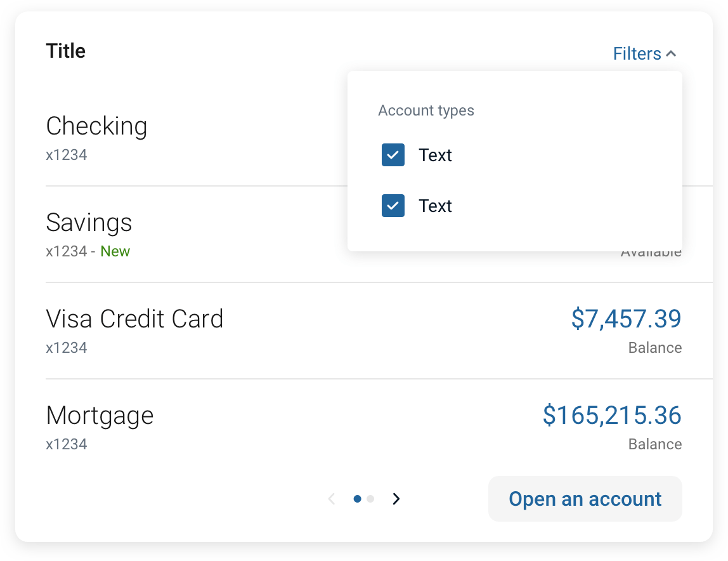This screenshot has width=728, height=561.
Task: Click the Account types heading
Action: click(x=426, y=110)
